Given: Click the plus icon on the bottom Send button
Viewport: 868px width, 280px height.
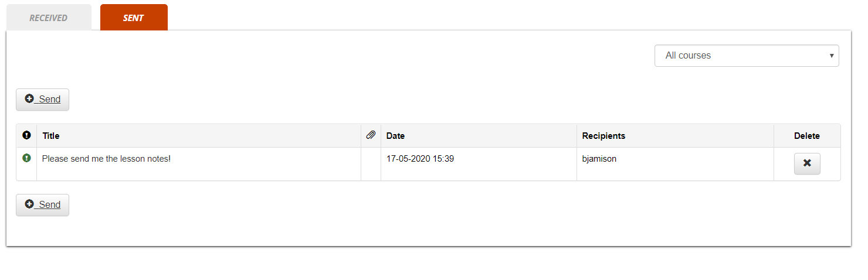Looking at the screenshot, I should click(29, 204).
